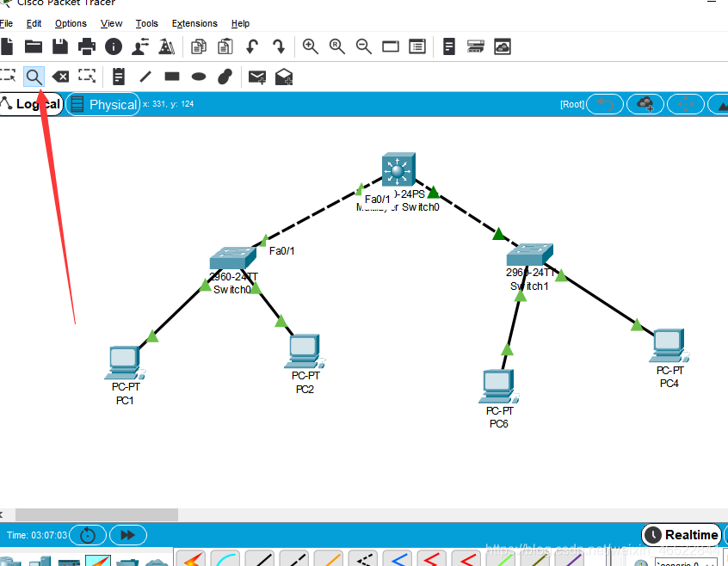Choose the orange fiber cable

click(x=329, y=558)
